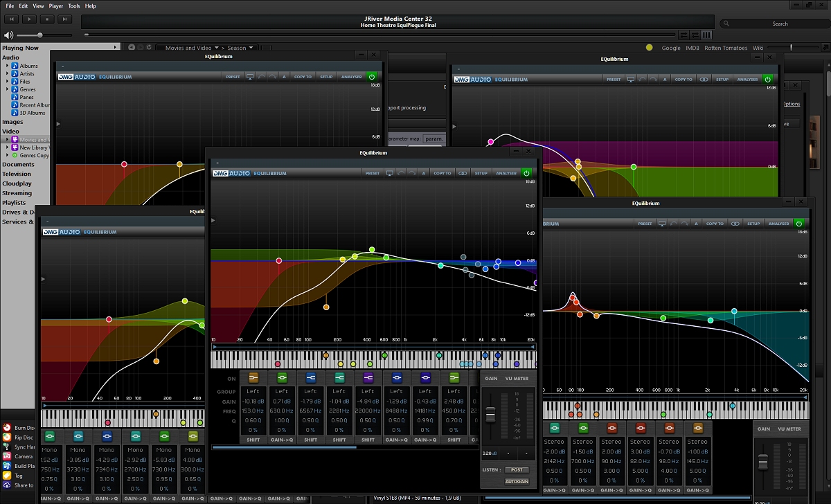The image size is (831, 504).
Task: Open the Season breadcrumb dropdown
Action: tap(251, 48)
